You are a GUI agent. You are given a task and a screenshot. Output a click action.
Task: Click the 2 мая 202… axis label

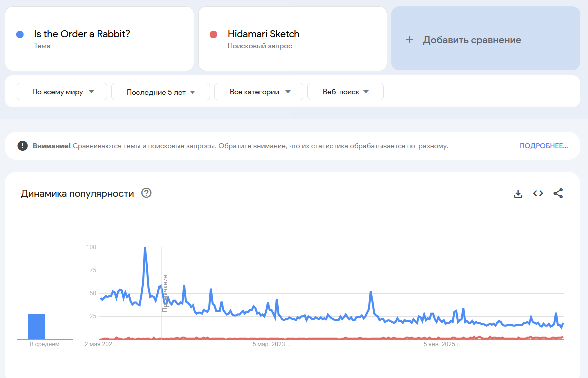point(100,344)
